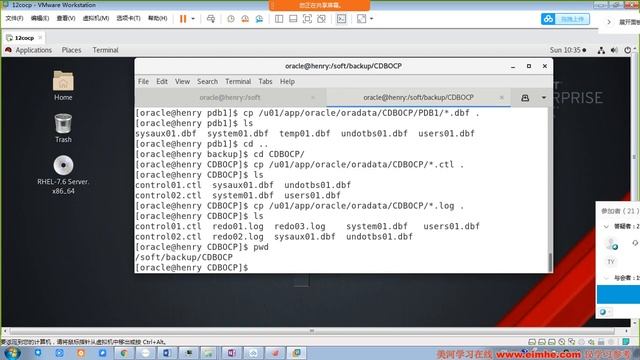Image resolution: width=640 pixels, height=360 pixels.
Task: Select the Home folder desktop icon
Action: [63, 85]
